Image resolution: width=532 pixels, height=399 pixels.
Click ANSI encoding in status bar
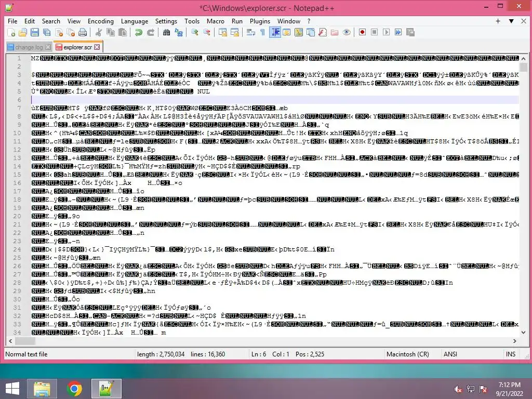(450, 354)
